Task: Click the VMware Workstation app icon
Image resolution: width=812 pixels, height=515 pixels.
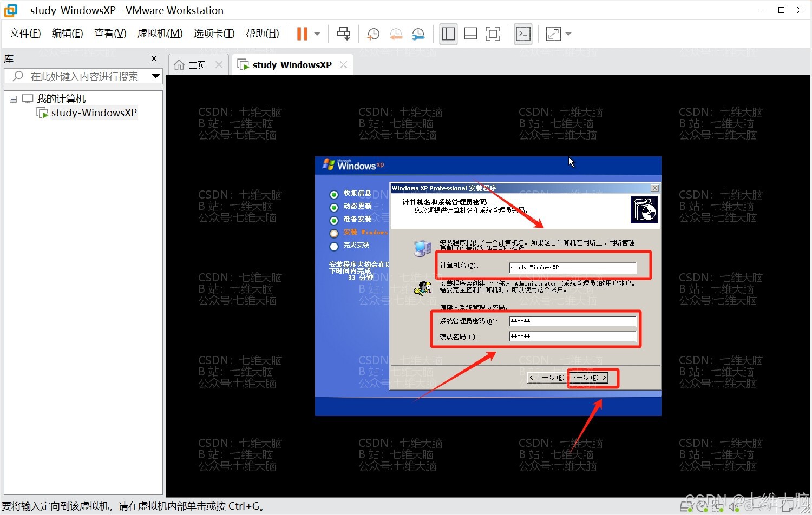Action: point(10,10)
